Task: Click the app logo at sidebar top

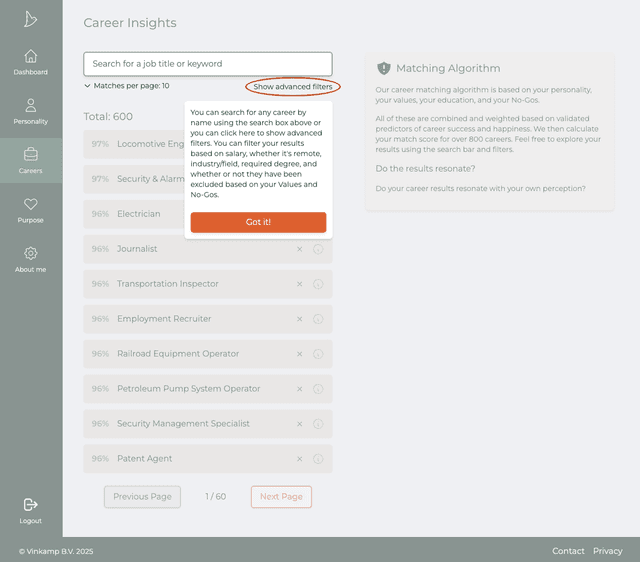Action: (x=31, y=19)
